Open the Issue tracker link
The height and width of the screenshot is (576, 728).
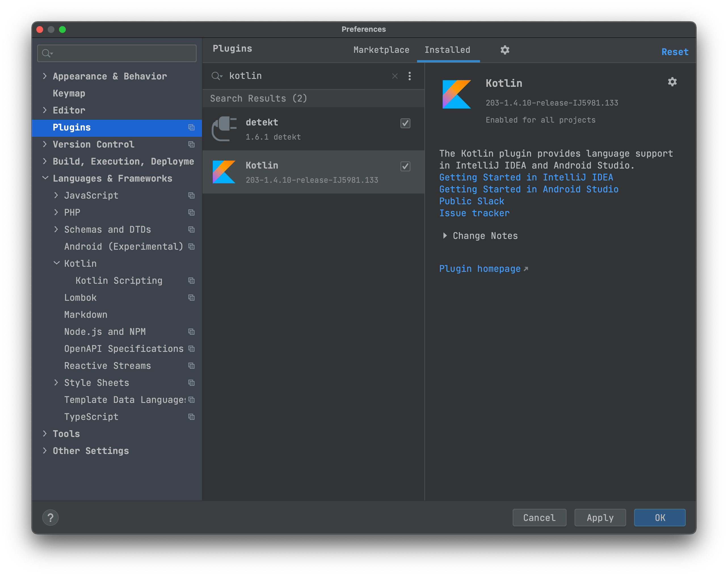coord(474,213)
